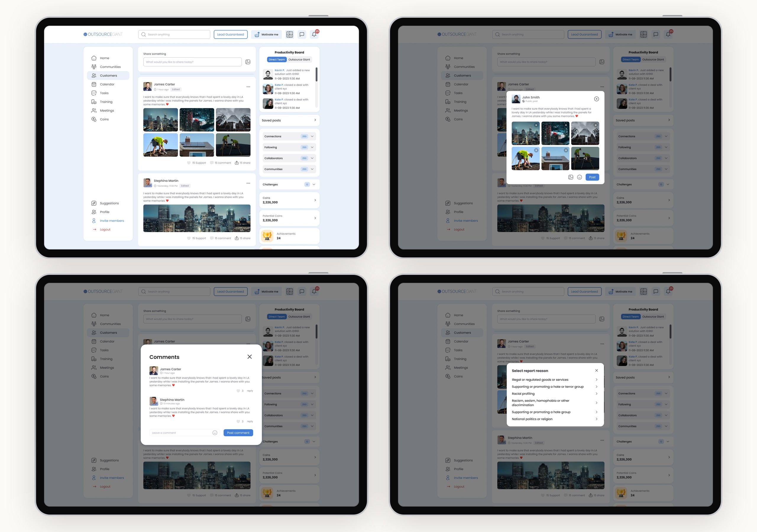Open the '+3' thumbnail in James Carter's undimmed post
This screenshot has width=757, height=532.
tap(233, 145)
